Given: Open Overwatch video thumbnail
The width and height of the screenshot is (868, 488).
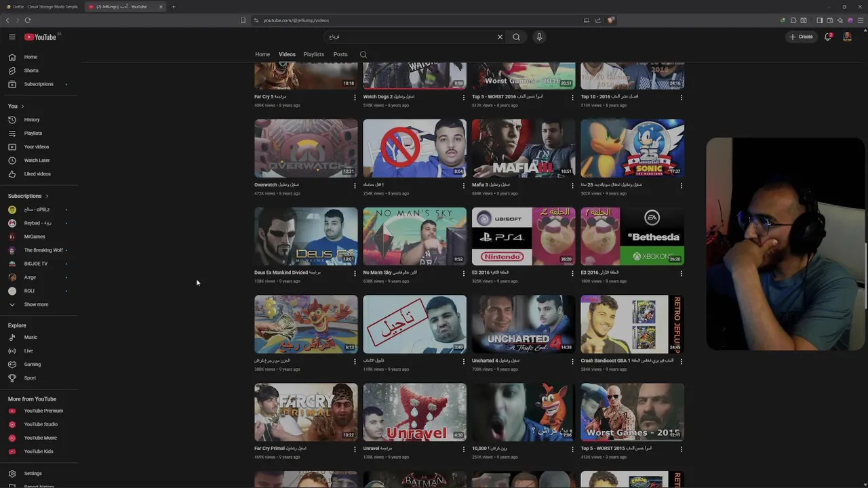Looking at the screenshot, I should point(306,148).
